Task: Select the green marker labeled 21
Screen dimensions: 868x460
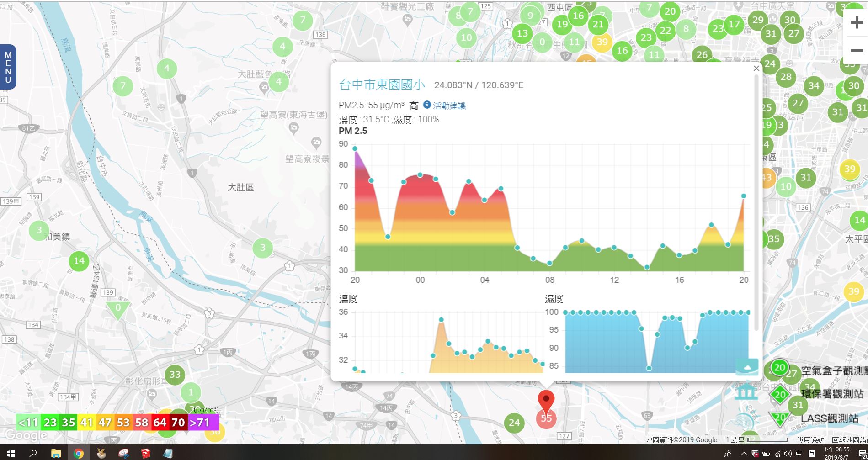Action: [x=598, y=24]
